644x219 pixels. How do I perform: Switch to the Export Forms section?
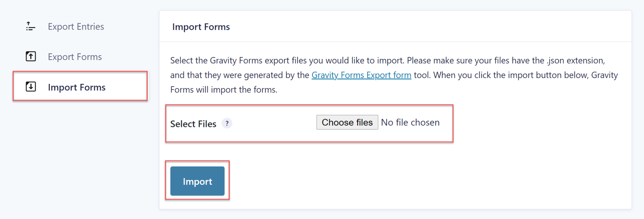pos(75,57)
